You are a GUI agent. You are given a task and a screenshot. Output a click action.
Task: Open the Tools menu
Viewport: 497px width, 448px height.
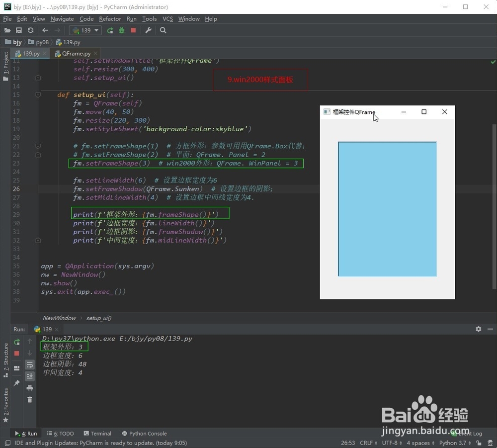(x=149, y=19)
